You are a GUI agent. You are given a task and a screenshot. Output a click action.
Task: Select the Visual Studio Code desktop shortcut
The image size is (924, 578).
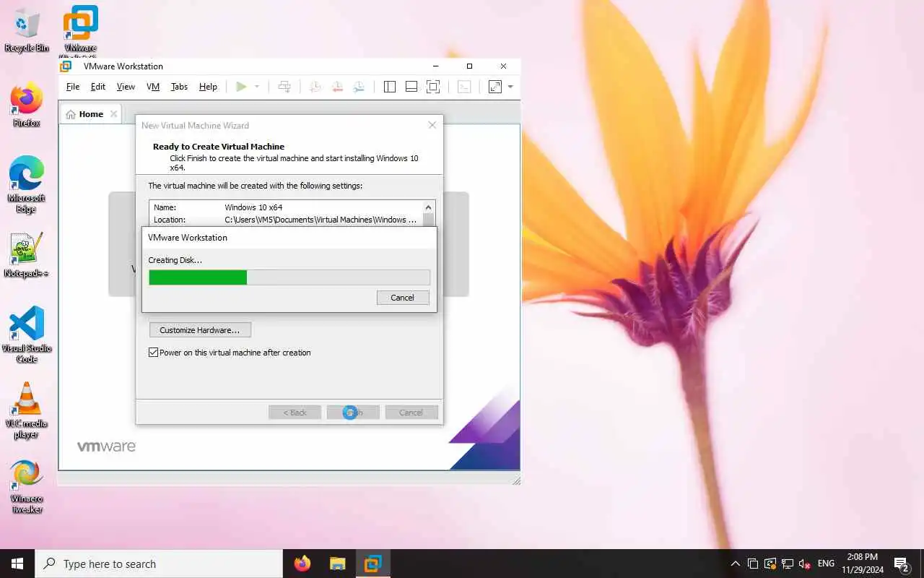27,335
